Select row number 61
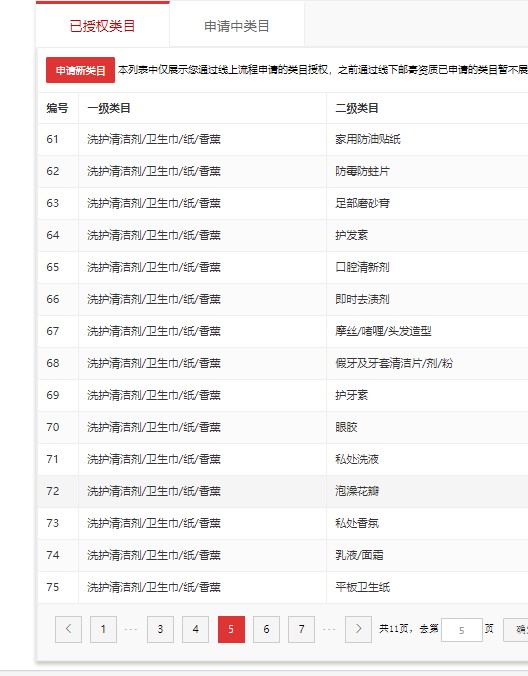The width and height of the screenshot is (528, 676). coord(53,139)
